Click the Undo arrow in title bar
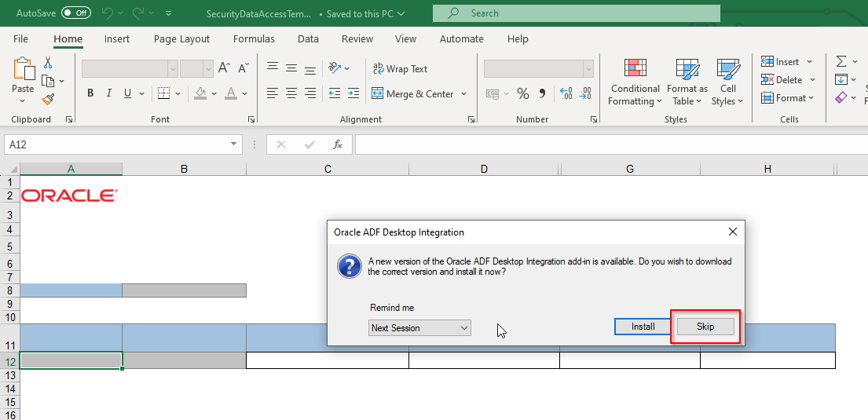This screenshot has height=420, width=868. pyautogui.click(x=108, y=13)
